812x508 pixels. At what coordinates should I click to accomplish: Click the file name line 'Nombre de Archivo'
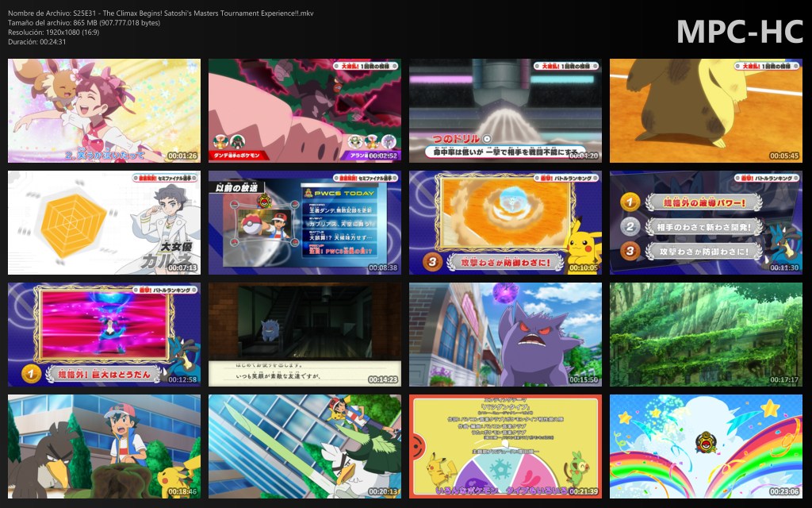160,13
